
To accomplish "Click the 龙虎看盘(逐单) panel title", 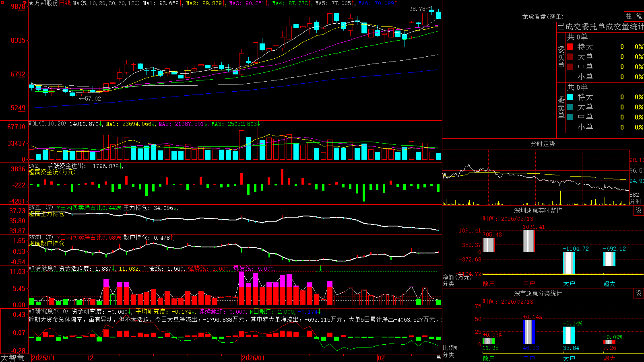I will point(543,16).
